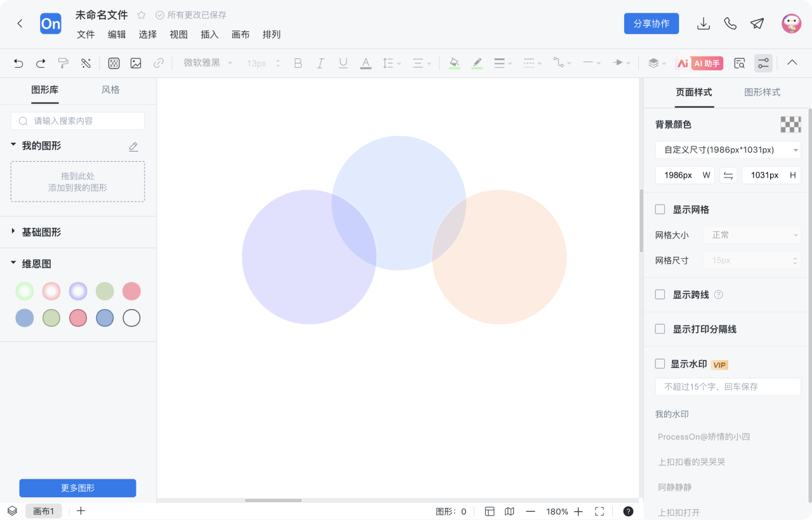This screenshot has height=520, width=812.
Task: Open the page size dropdown
Action: 728,150
